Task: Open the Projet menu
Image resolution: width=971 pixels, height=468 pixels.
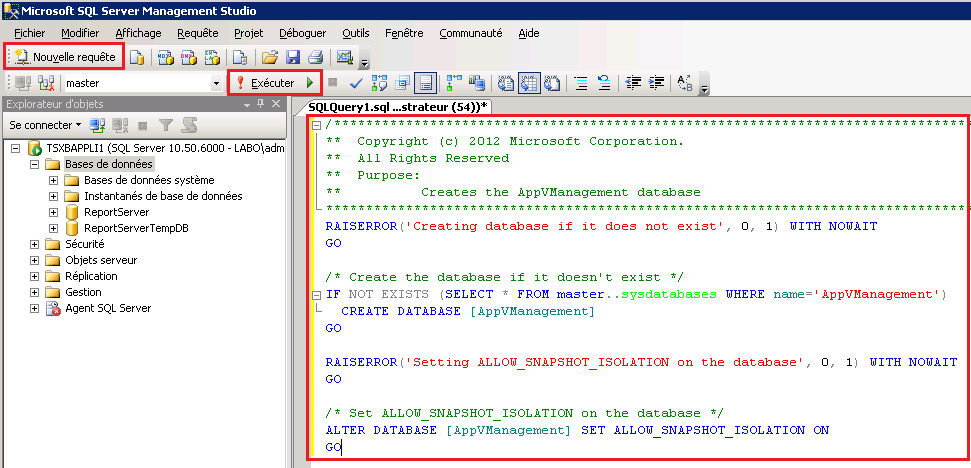Action: (x=248, y=33)
